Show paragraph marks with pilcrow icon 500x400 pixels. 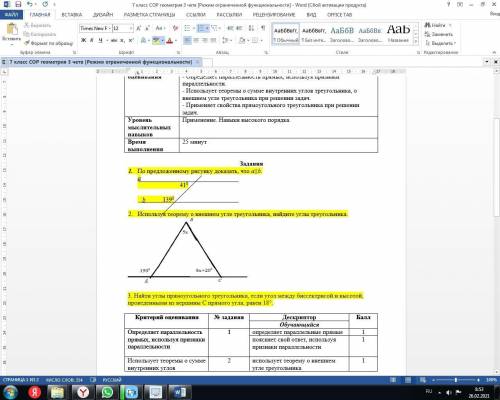pyautogui.click(x=263, y=28)
